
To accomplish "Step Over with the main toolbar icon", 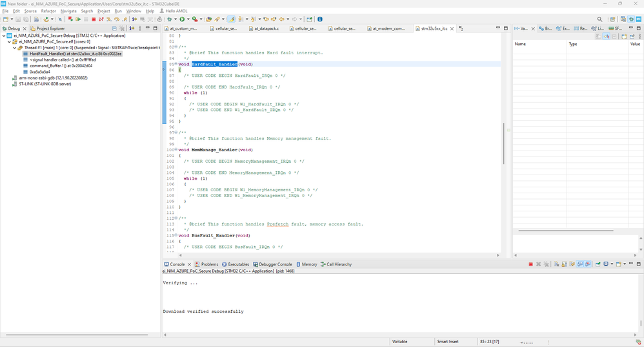I will (117, 19).
